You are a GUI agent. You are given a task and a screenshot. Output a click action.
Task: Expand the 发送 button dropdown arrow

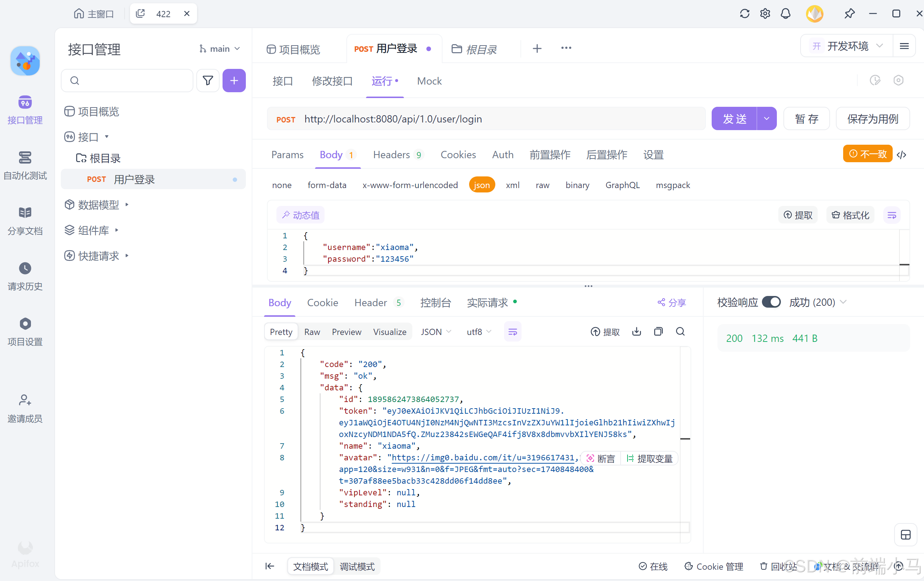coord(767,119)
